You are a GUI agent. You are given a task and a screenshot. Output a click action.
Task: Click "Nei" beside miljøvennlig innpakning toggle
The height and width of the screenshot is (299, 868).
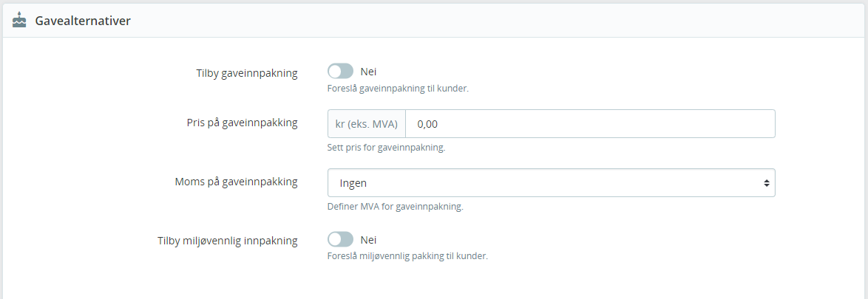pos(368,240)
